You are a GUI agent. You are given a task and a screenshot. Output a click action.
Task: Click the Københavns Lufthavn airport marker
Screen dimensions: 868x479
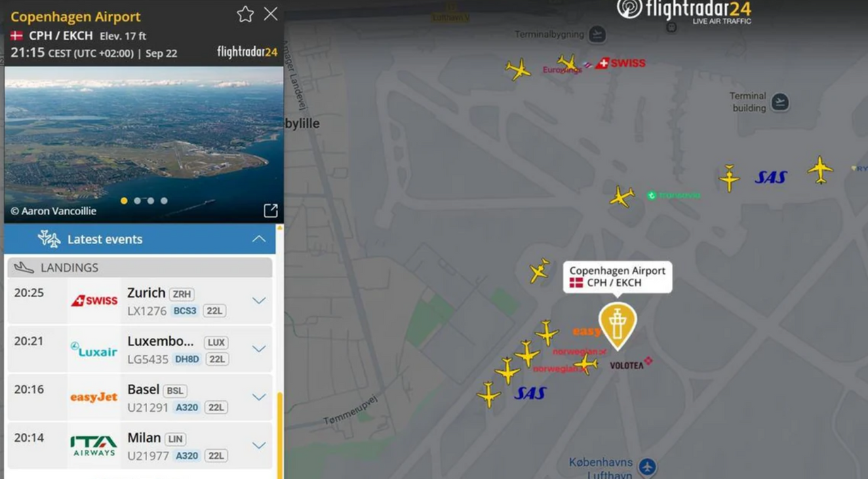pyautogui.click(x=647, y=467)
